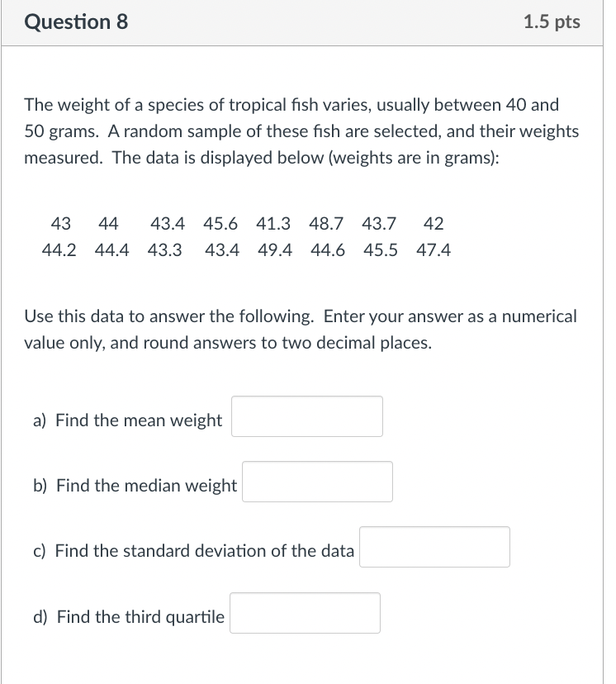
Task: Click the sentence about rounding to two decimal places
Action: click(x=300, y=329)
